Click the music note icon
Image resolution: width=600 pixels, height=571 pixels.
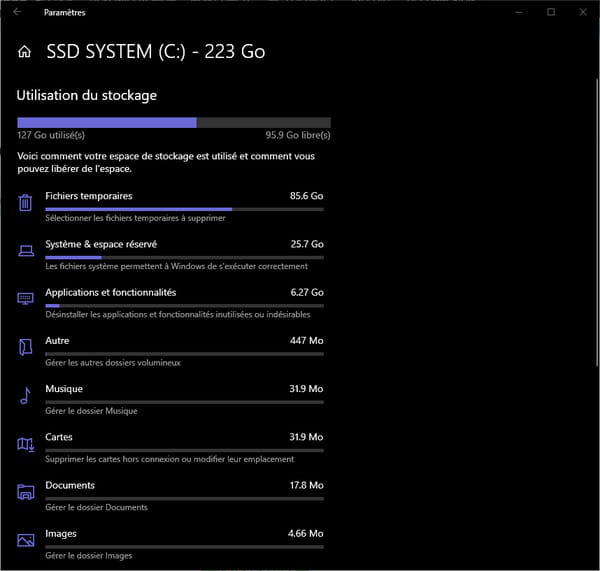point(25,396)
